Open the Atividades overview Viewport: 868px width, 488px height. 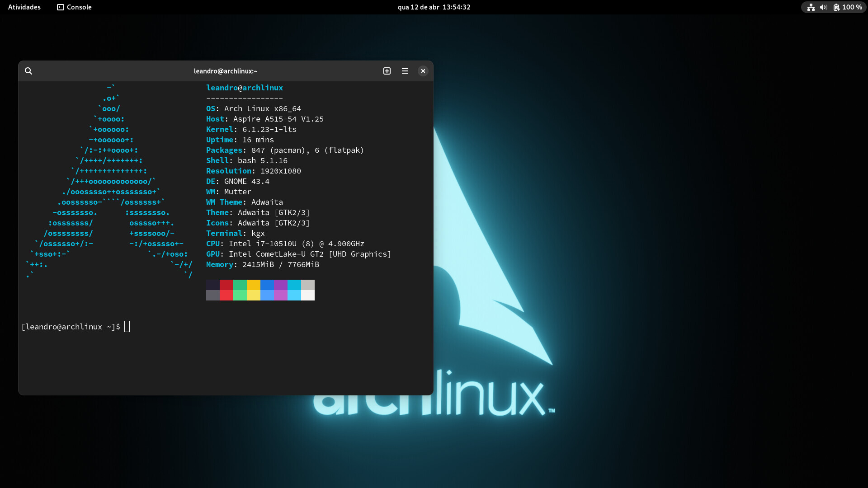tap(24, 7)
